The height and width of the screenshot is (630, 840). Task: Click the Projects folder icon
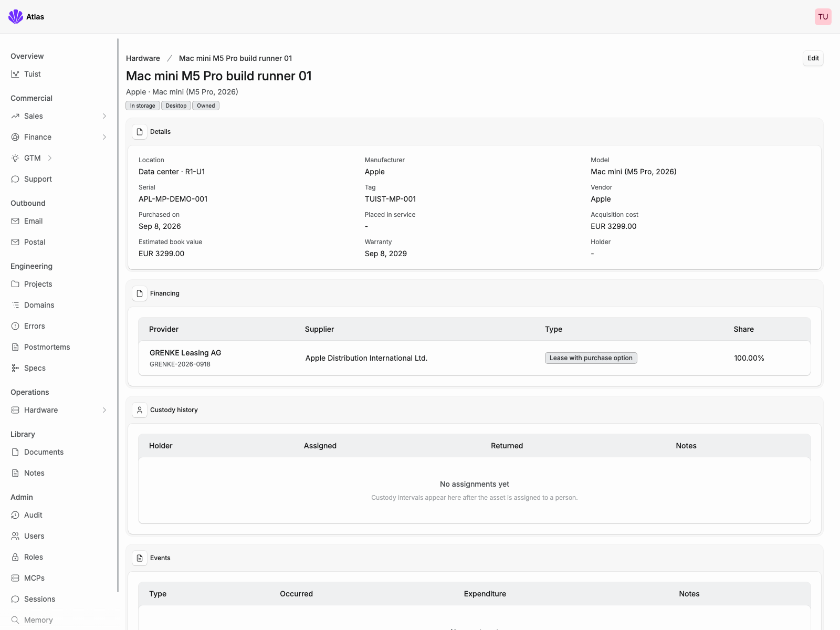coord(15,284)
